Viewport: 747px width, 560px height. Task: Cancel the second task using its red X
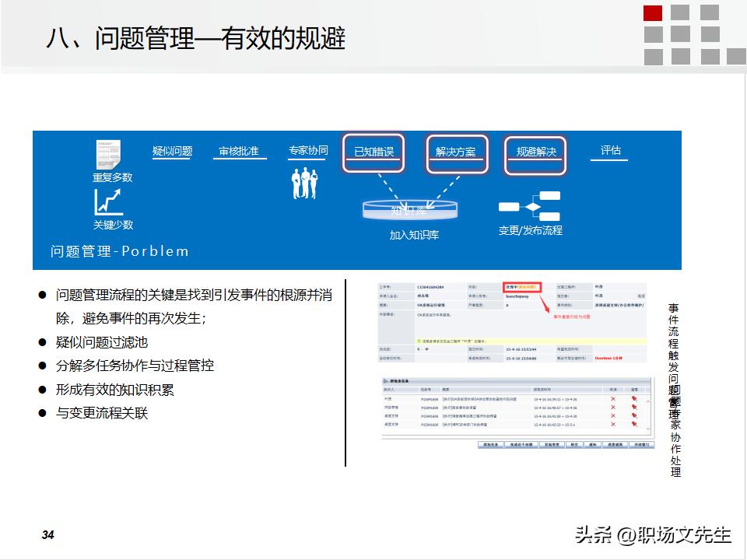coord(612,408)
